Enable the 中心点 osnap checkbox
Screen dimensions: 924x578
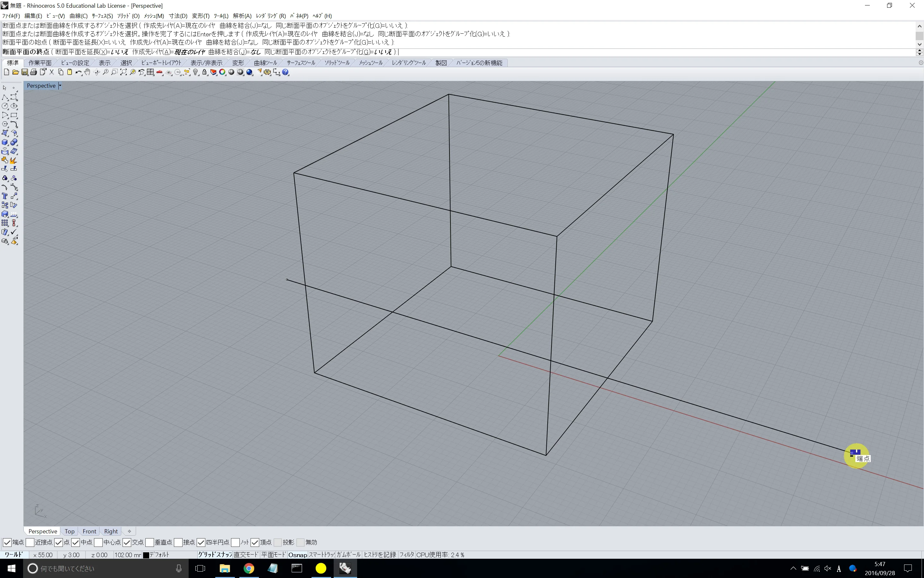(x=98, y=542)
